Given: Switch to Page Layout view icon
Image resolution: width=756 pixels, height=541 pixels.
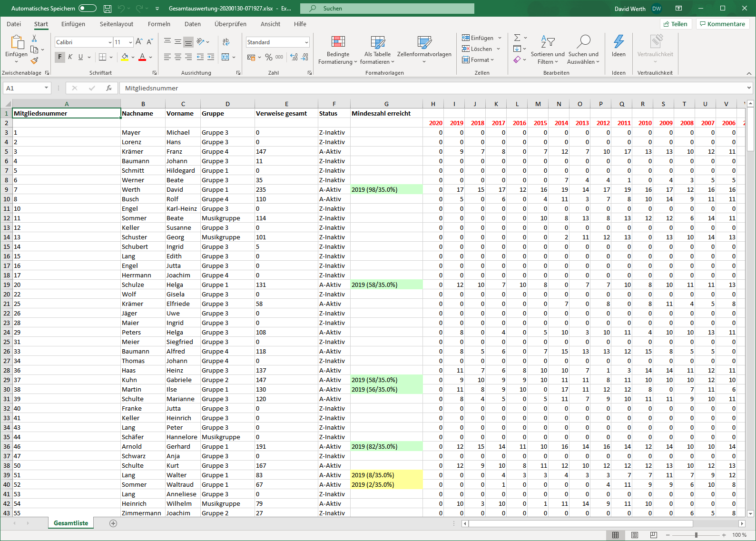Looking at the screenshot, I should 635,535.
